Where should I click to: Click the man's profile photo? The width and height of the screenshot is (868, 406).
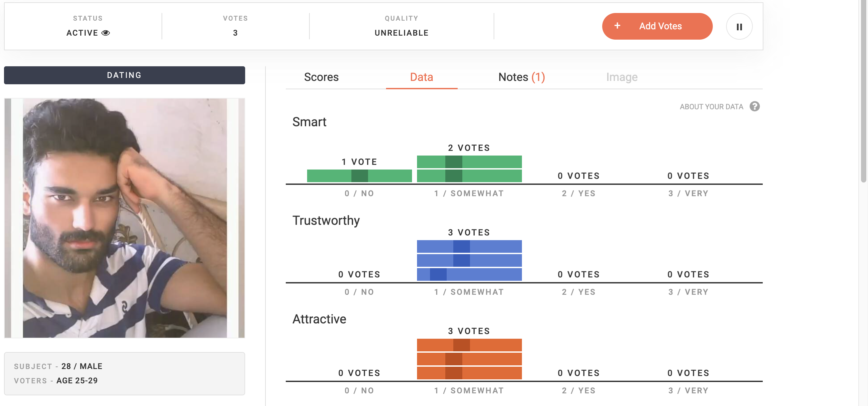[124, 218]
